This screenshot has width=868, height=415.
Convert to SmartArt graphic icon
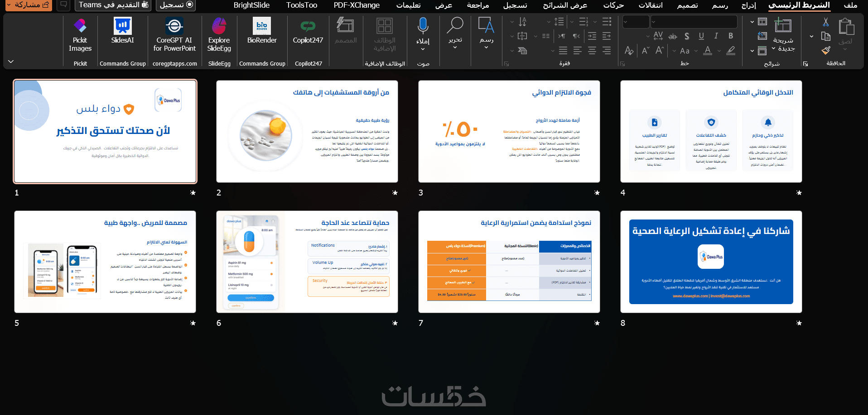tap(522, 50)
